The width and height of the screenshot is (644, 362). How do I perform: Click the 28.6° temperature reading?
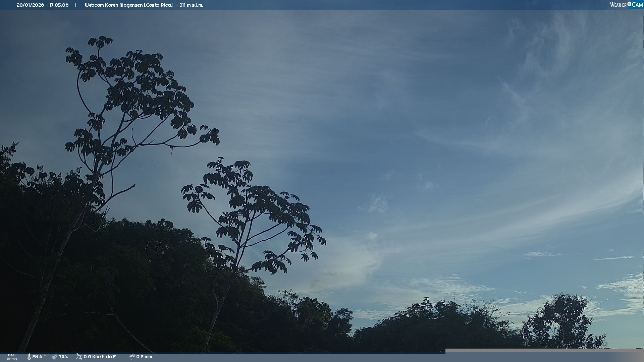[39, 357]
